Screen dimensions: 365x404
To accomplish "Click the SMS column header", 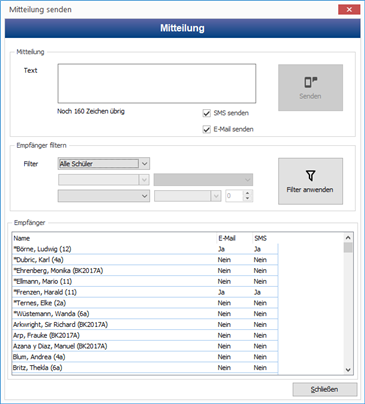I will click(265, 238).
